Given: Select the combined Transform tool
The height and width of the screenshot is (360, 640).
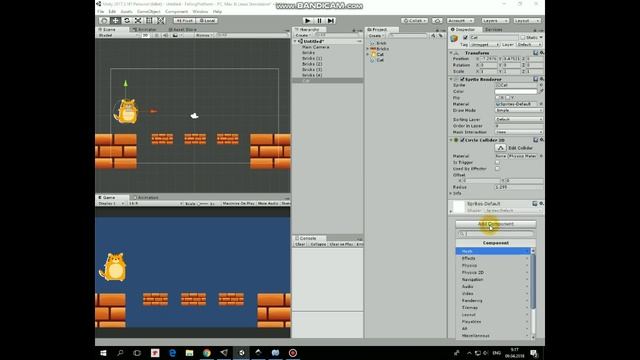Looking at the screenshot, I should pyautogui.click(x=160, y=20).
